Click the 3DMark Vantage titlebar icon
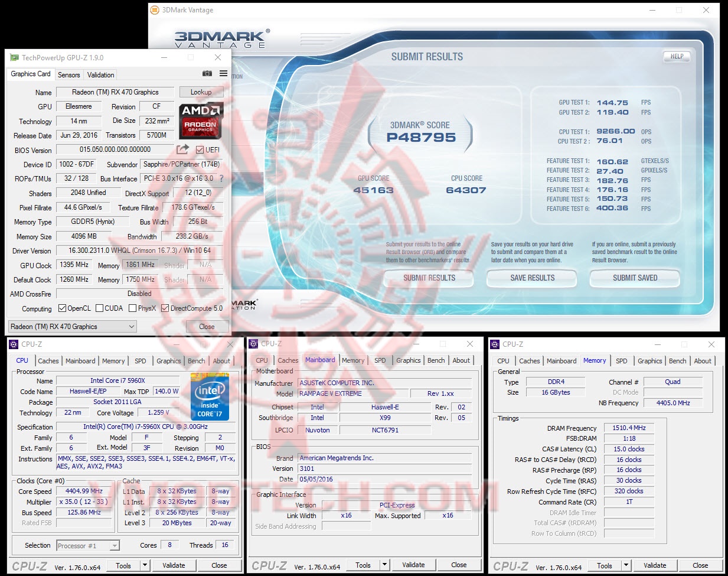The width and height of the screenshot is (728, 576). 155,10
